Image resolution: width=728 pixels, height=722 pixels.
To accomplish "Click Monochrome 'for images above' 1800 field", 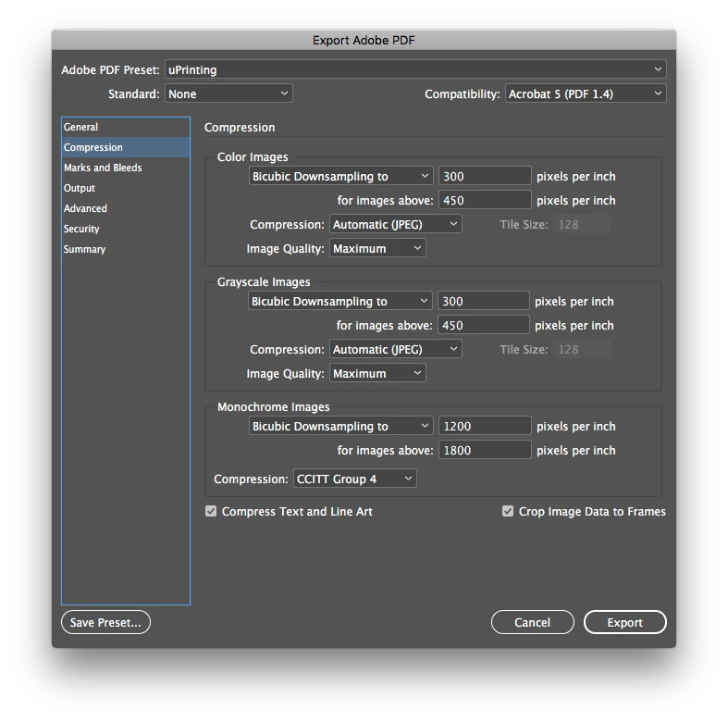I will pos(485,450).
